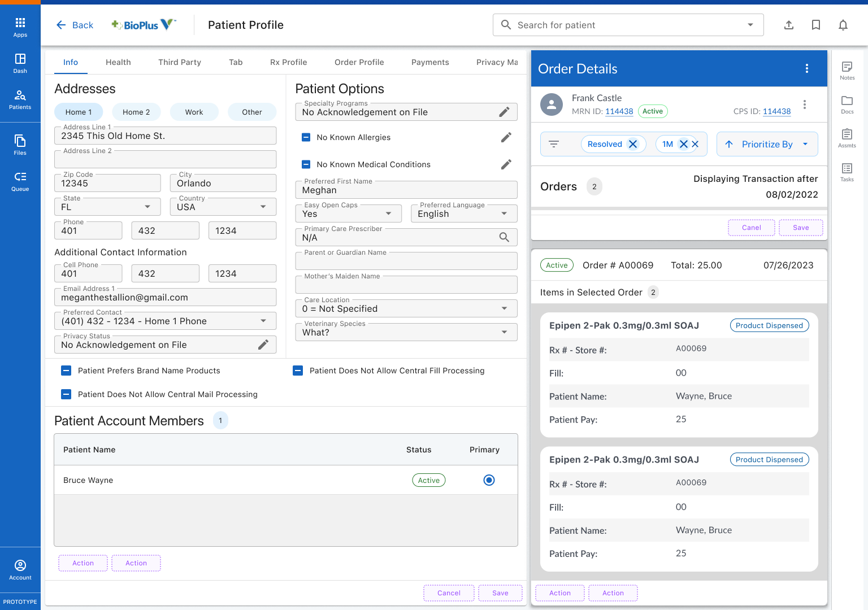Screen dimensions: 868x610
Task: Uncheck Patient Prefers Brand Name Products
Action: tap(66, 371)
